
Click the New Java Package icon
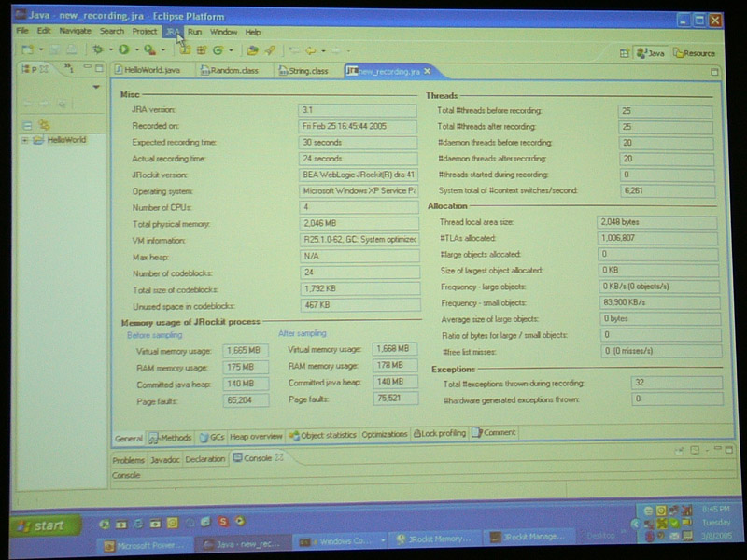(x=202, y=50)
